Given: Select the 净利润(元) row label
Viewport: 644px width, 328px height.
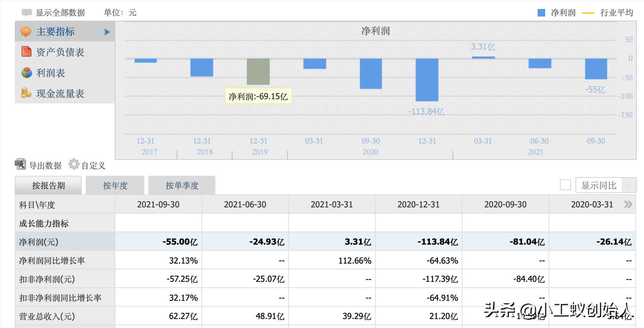Looking at the screenshot, I should click(x=39, y=242).
